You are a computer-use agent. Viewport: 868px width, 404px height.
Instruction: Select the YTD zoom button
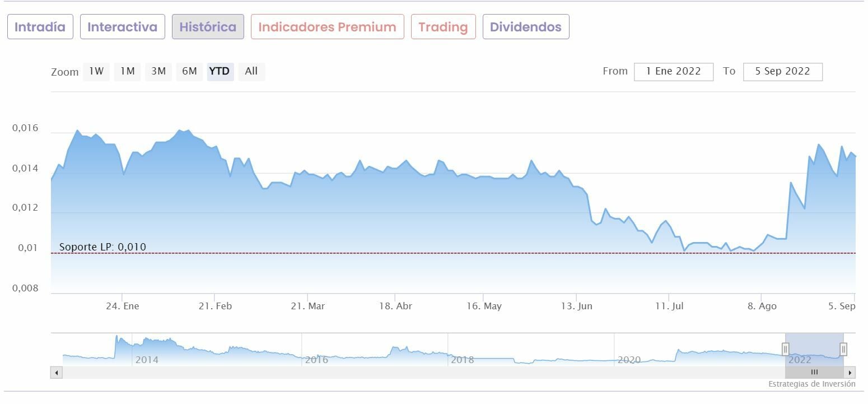pos(220,71)
